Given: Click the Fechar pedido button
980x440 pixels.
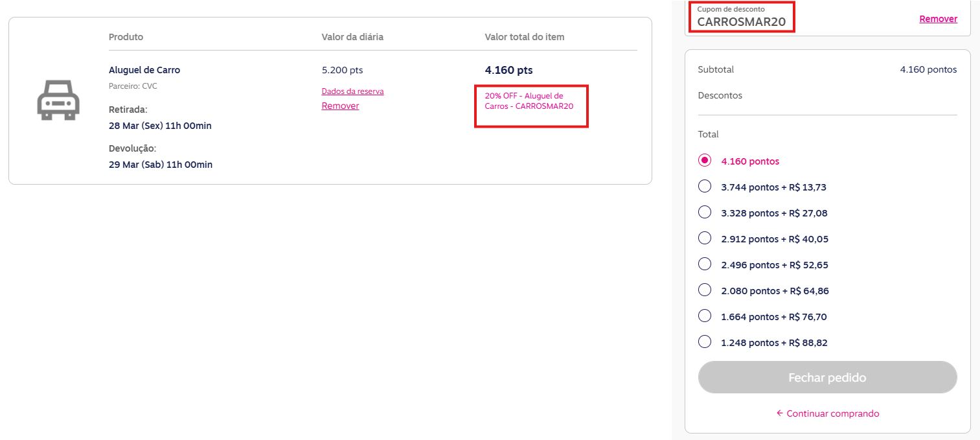Looking at the screenshot, I should pyautogui.click(x=827, y=377).
